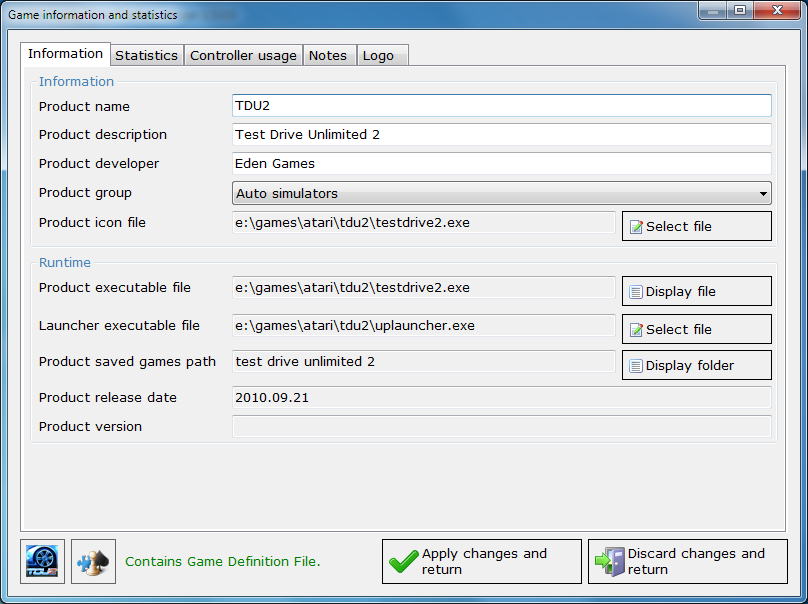Viewport: 808px width, 604px height.
Task: Click the Product release date field
Action: coord(501,397)
